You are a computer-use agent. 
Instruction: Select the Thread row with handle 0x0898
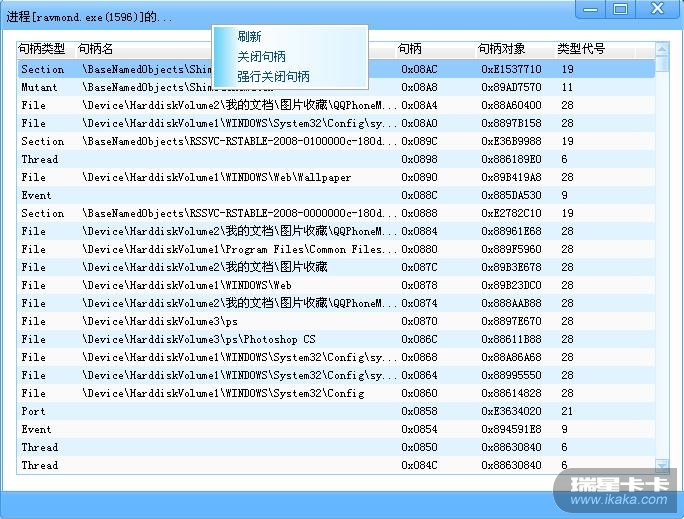[x=336, y=159]
